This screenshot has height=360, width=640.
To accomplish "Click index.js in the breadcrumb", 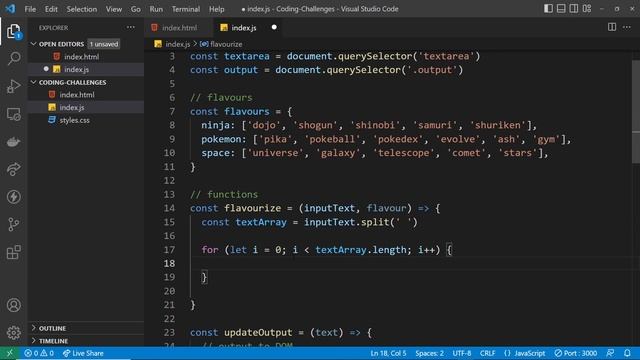I will coord(178,44).
